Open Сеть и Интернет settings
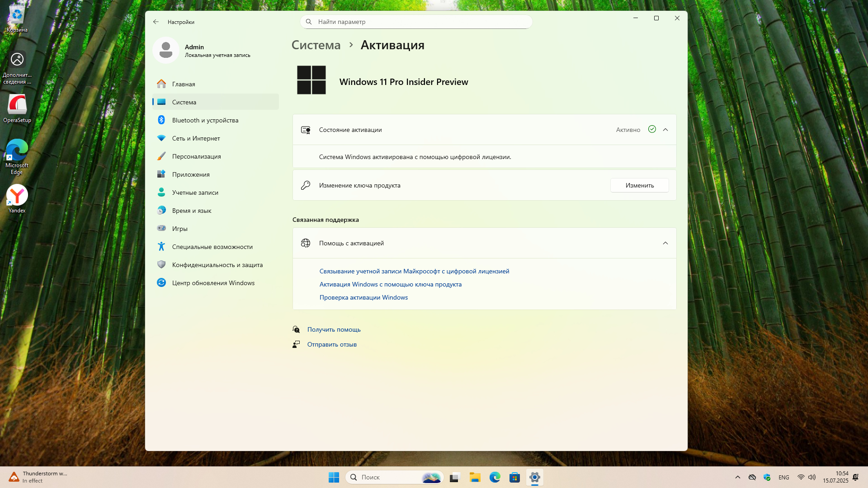 pyautogui.click(x=196, y=138)
